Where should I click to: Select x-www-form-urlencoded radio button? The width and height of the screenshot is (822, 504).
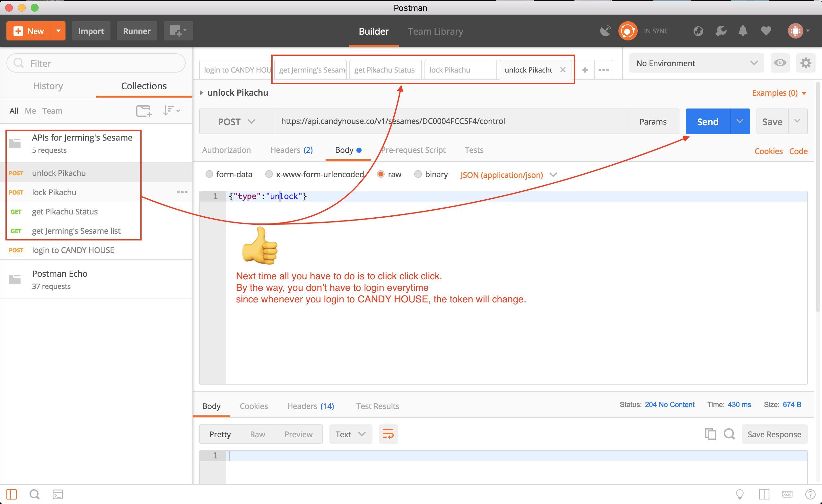269,174
